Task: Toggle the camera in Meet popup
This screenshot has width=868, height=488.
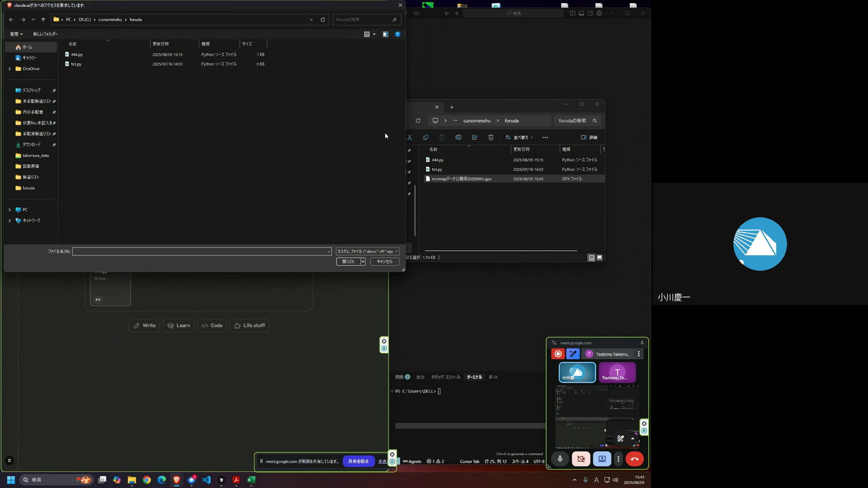Action: [x=581, y=459]
